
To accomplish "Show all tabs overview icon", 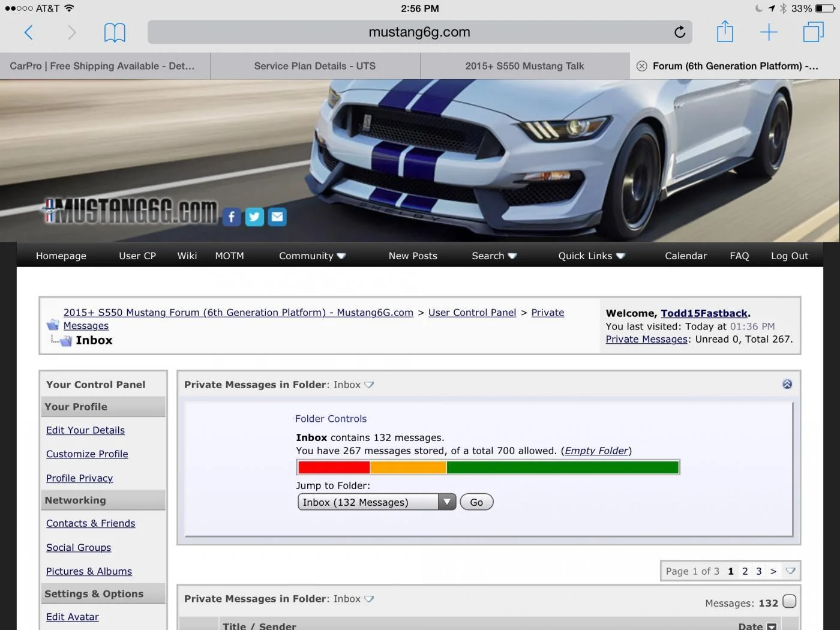I will (813, 32).
